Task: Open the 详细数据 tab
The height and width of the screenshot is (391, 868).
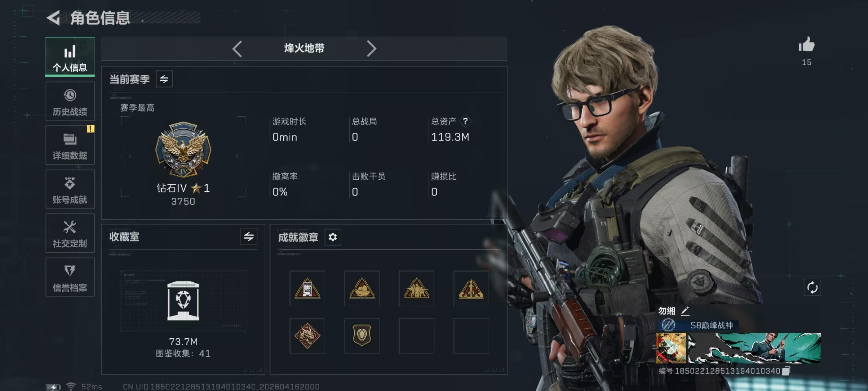Action: point(70,145)
